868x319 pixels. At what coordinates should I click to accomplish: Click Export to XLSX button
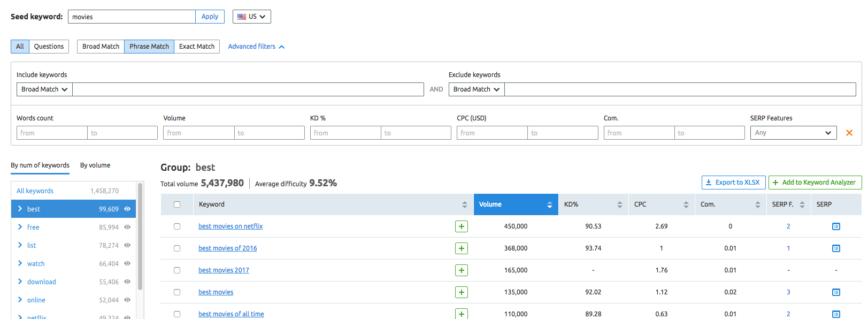[x=733, y=183]
